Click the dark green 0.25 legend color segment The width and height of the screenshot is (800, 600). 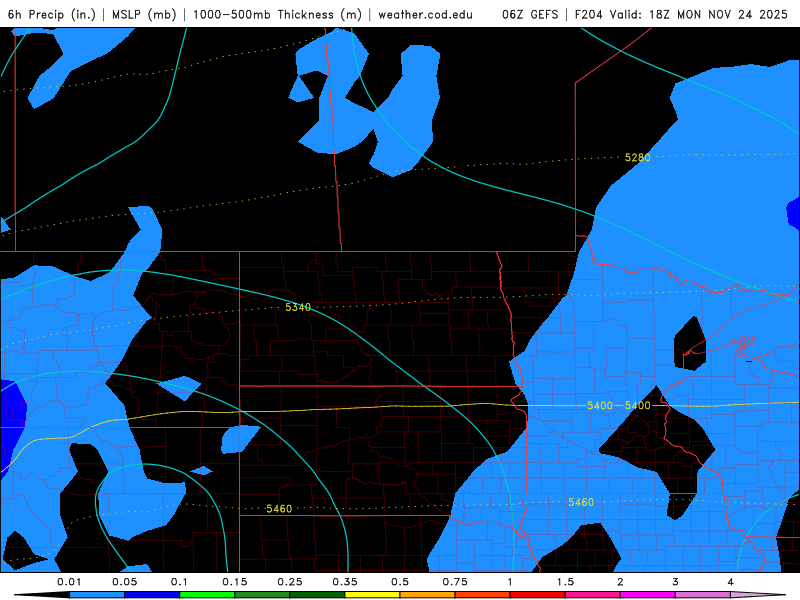coord(317,595)
